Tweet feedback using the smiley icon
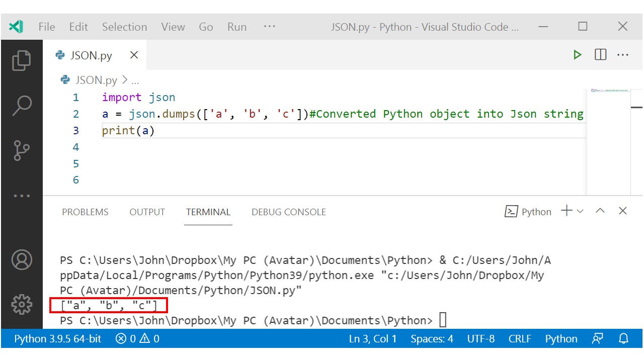 click(x=597, y=338)
